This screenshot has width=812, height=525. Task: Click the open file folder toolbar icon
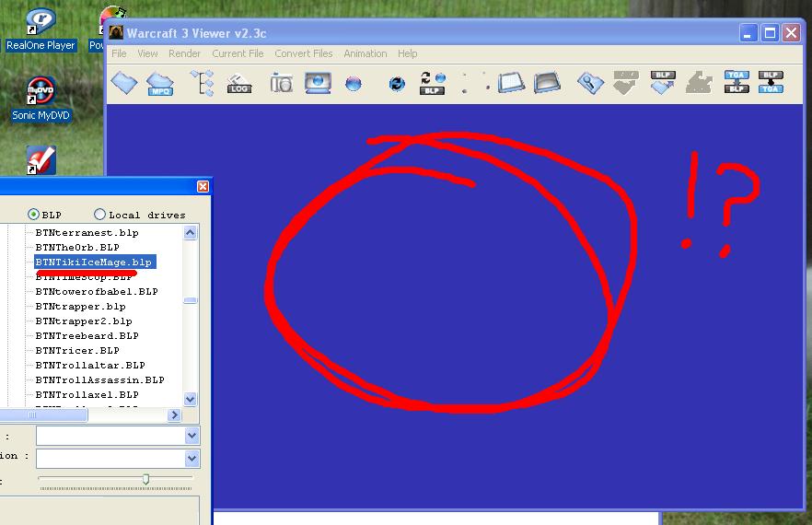(x=124, y=82)
